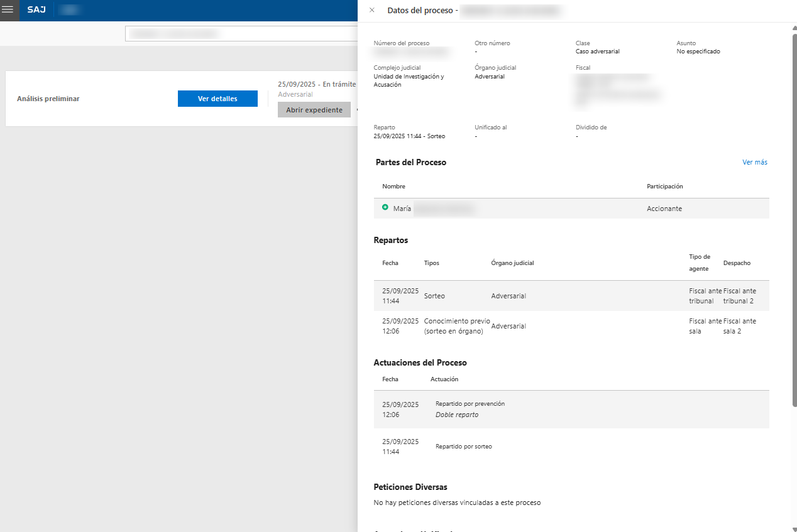Image resolution: width=797 pixels, height=532 pixels.
Task: Click the Despacho column header
Action: (737, 263)
